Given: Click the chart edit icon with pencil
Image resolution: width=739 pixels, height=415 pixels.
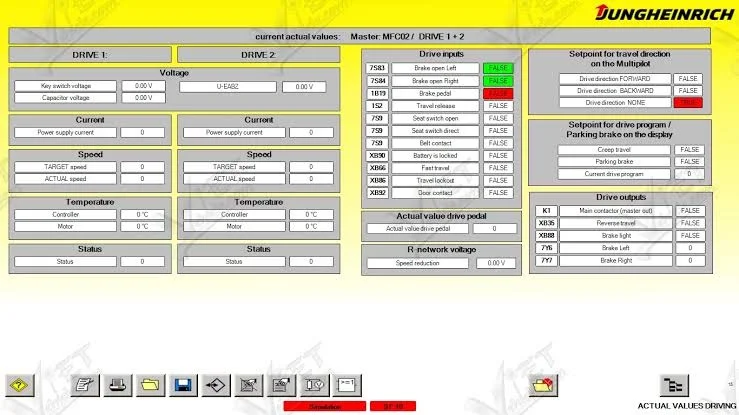Looking at the screenshot, I should (x=281, y=385).
